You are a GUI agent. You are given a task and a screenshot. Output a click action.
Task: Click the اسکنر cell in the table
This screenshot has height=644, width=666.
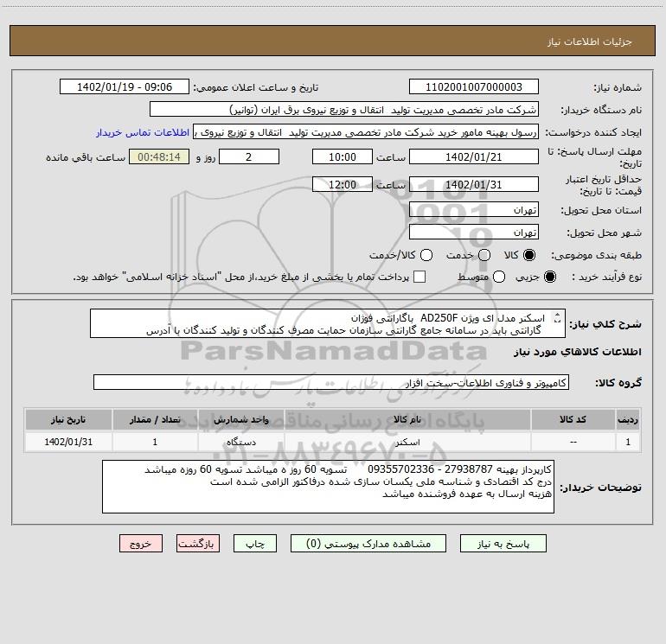(407, 442)
